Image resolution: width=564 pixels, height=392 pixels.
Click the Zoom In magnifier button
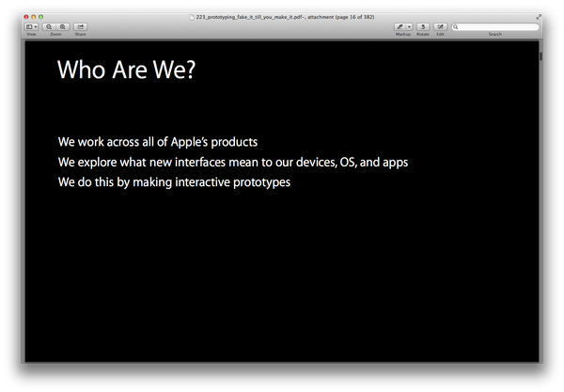click(62, 27)
